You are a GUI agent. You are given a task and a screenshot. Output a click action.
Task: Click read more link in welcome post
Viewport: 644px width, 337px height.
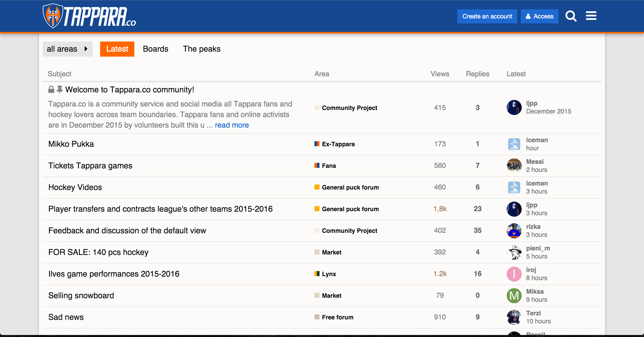[232, 125]
